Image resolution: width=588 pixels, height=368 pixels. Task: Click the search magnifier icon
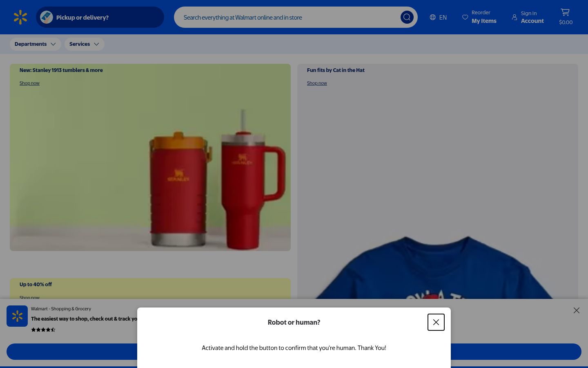point(407,17)
